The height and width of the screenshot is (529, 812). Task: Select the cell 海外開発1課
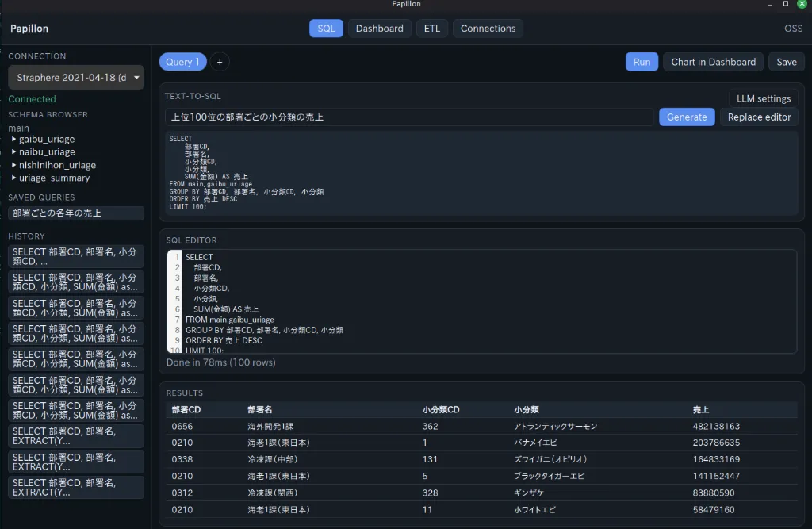270,427
